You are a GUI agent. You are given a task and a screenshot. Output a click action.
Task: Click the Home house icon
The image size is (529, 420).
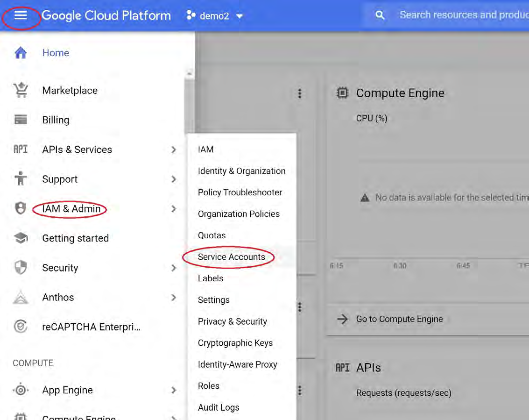click(21, 53)
